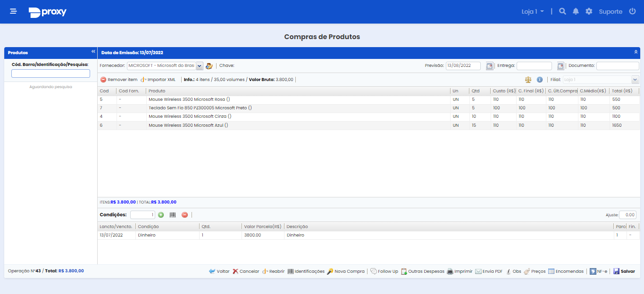Click the Ajuste value field
644x294 pixels.
pos(627,215)
